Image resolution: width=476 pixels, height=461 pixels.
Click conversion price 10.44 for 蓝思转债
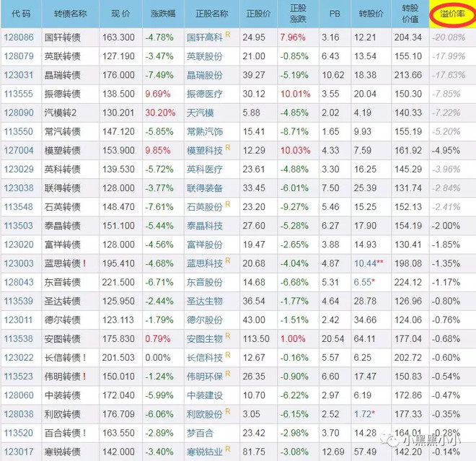click(x=365, y=263)
